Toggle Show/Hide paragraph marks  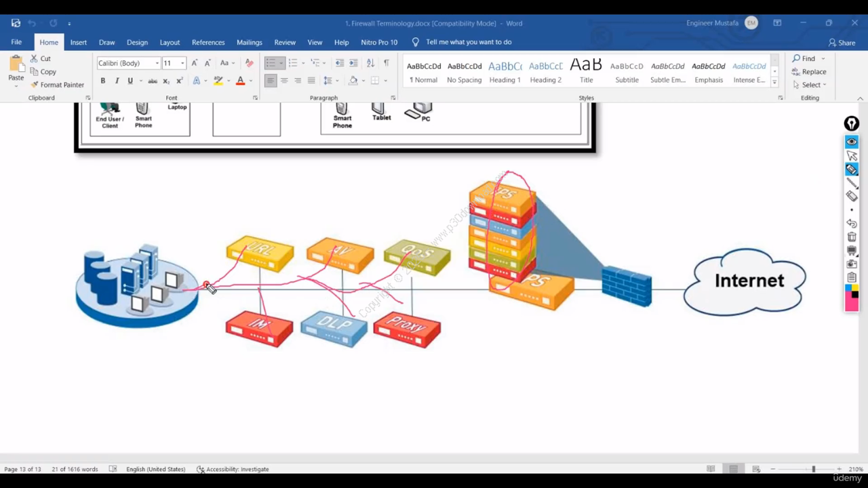pyautogui.click(x=386, y=63)
